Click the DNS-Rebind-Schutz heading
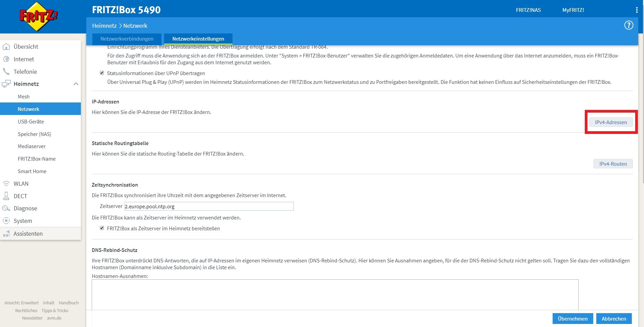 (x=114, y=250)
